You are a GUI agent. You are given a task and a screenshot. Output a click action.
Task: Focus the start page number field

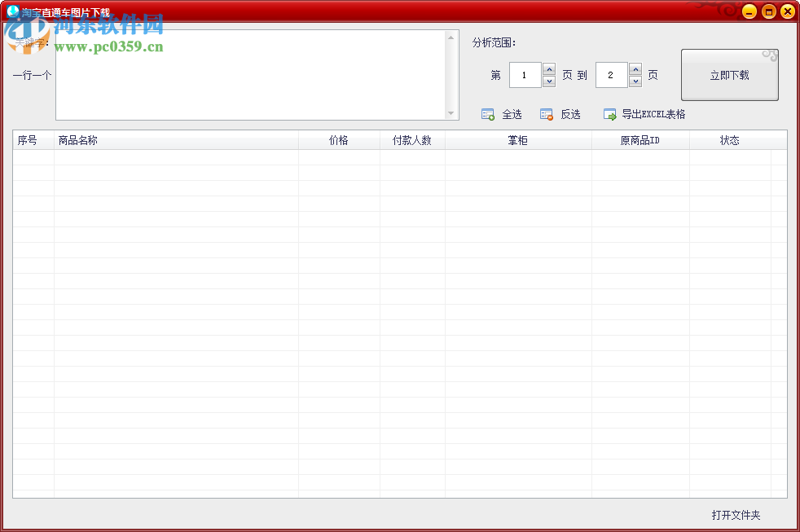[x=525, y=75]
